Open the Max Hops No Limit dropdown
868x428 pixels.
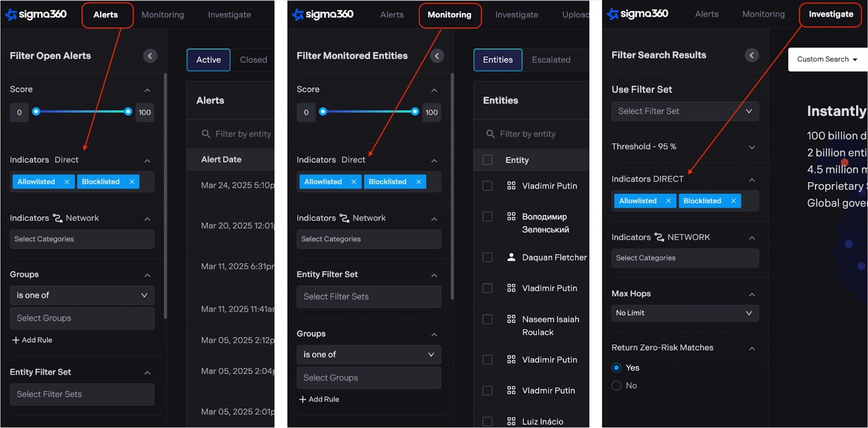[685, 313]
